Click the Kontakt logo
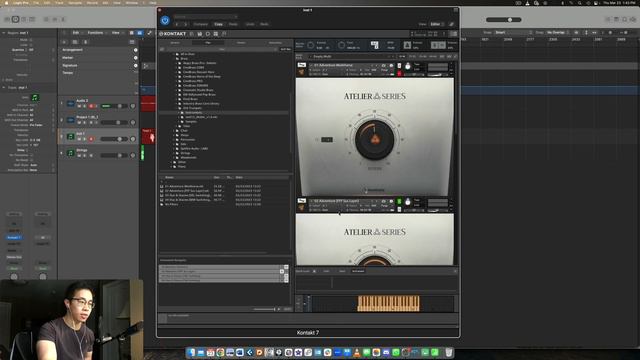This screenshot has width=640, height=360. click(173, 34)
